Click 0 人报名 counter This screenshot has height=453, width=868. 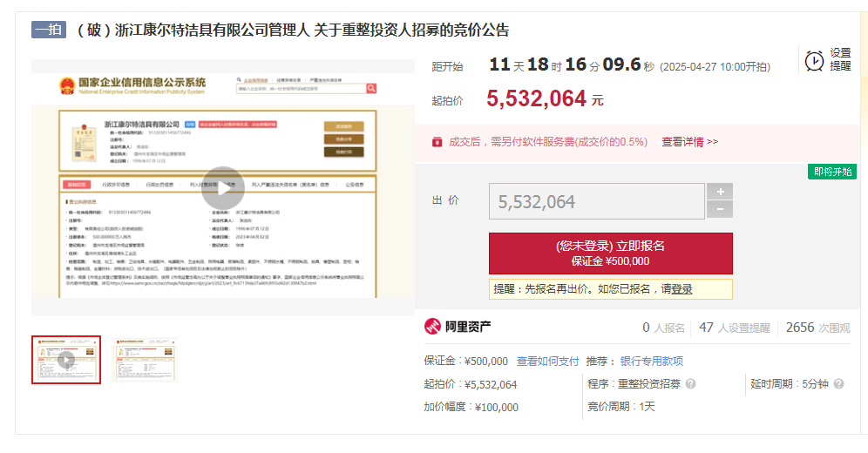(663, 328)
